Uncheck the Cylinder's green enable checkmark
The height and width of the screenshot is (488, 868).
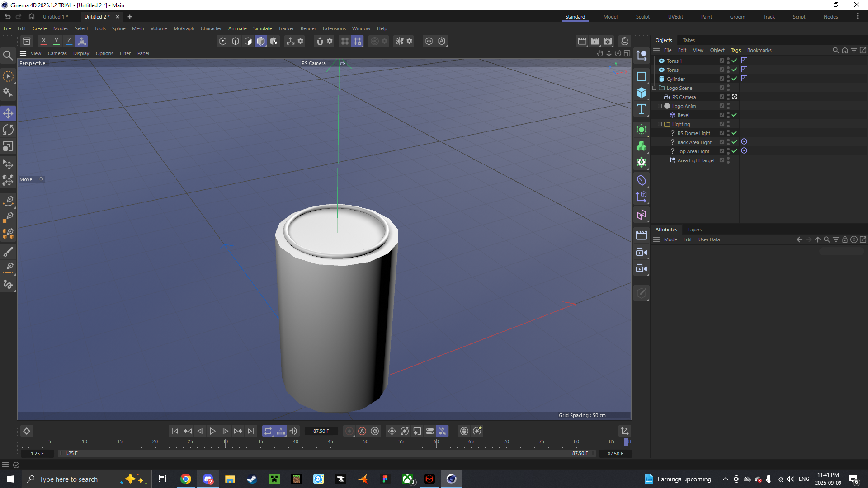(735, 78)
